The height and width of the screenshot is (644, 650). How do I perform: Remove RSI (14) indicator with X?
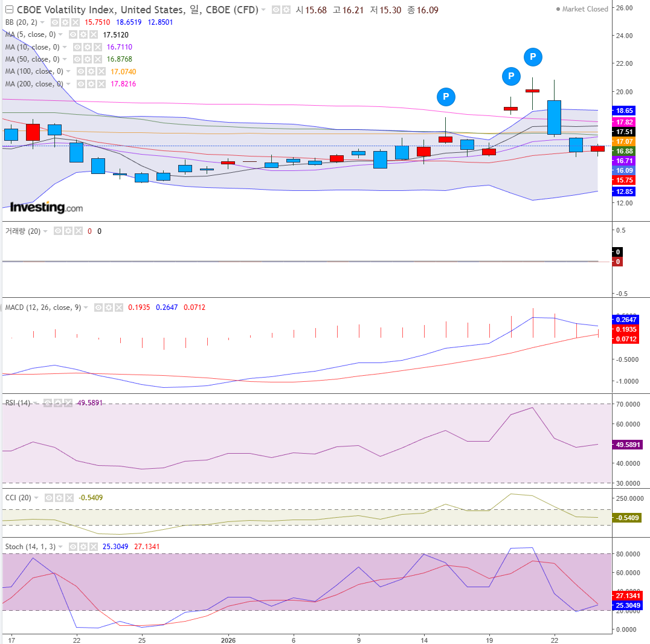coord(68,403)
